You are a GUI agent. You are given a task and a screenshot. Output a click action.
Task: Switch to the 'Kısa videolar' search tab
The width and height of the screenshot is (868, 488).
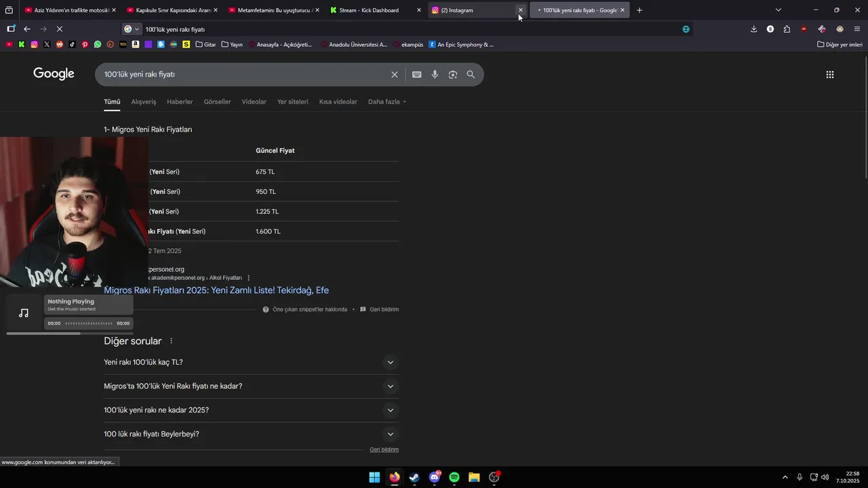(338, 102)
